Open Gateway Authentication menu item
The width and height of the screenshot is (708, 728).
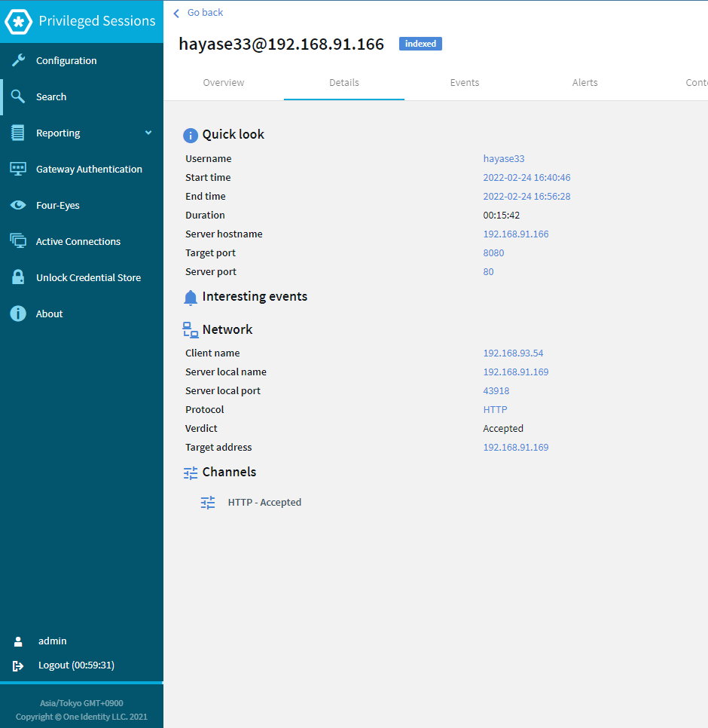(81, 169)
